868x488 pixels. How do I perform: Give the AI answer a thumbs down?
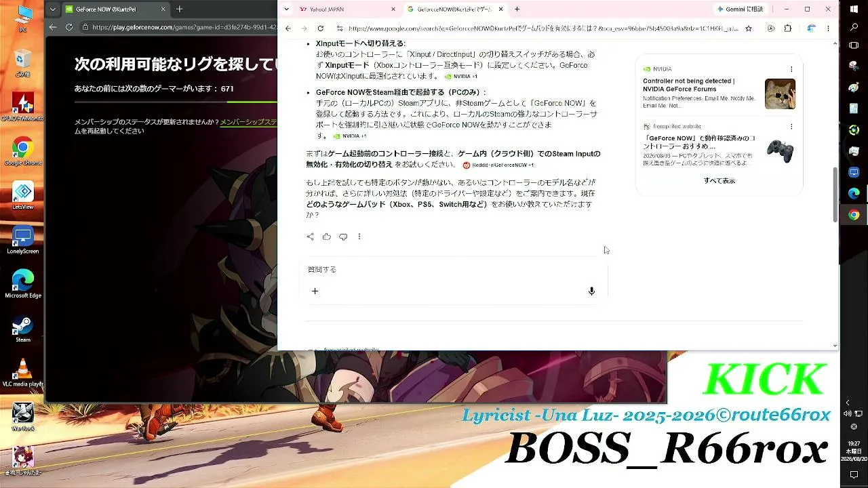343,237
